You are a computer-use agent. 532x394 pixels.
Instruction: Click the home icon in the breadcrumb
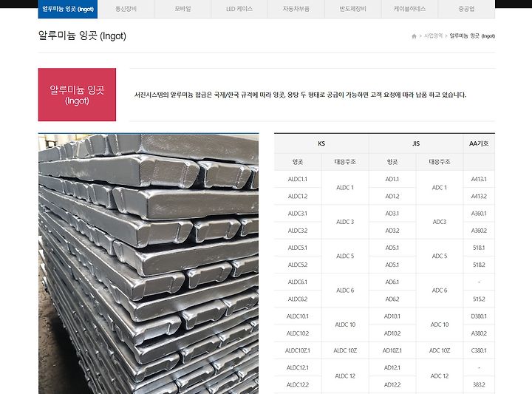(414, 36)
